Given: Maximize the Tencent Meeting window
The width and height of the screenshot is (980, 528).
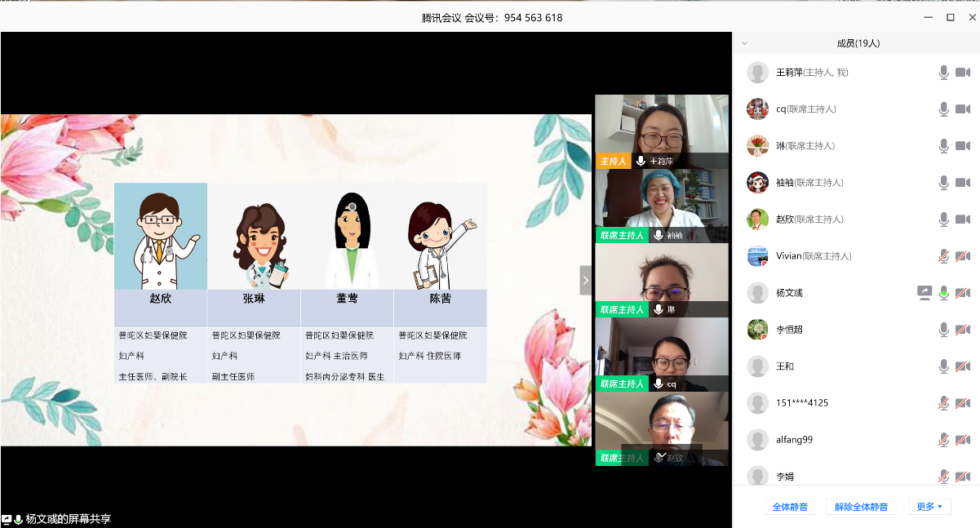Looking at the screenshot, I should click(x=950, y=17).
